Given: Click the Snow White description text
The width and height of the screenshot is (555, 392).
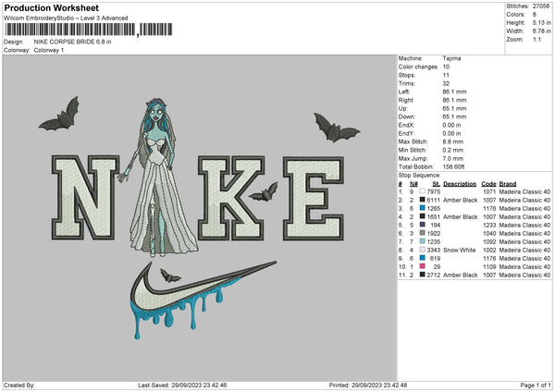Looking at the screenshot, I should (460, 251).
